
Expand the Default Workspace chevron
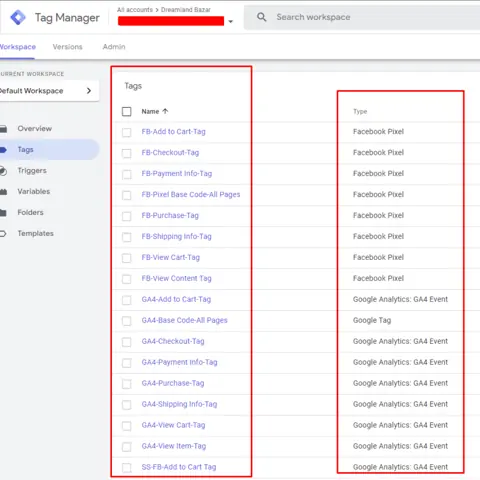click(x=89, y=91)
